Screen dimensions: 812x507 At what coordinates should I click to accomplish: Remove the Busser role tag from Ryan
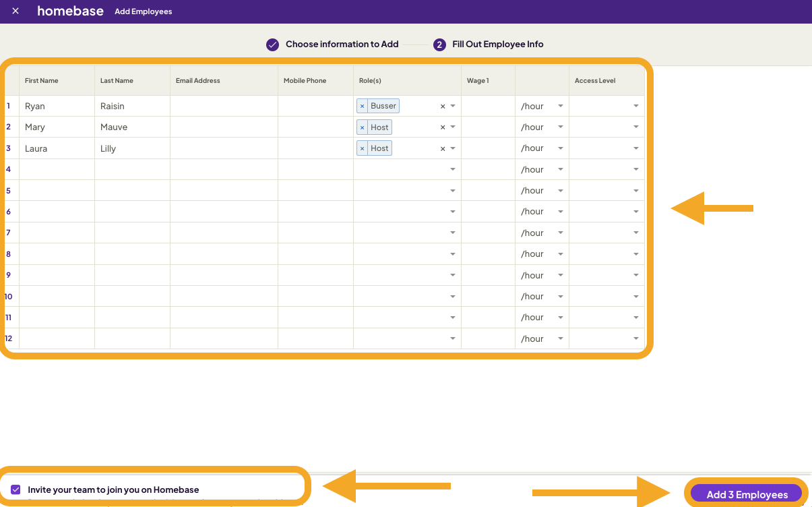(363, 106)
